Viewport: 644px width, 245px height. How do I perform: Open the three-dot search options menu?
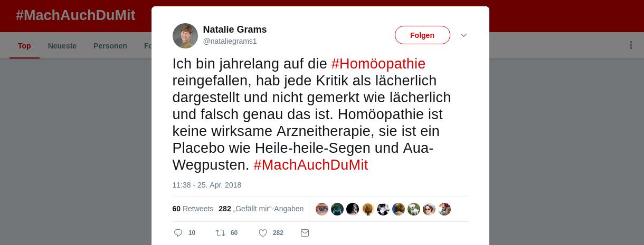(x=630, y=45)
